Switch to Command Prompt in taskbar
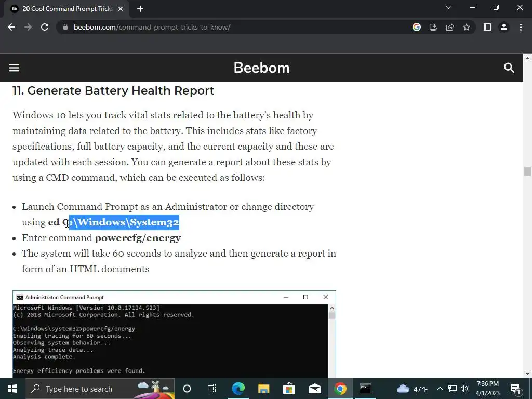The height and width of the screenshot is (399, 532). click(365, 389)
